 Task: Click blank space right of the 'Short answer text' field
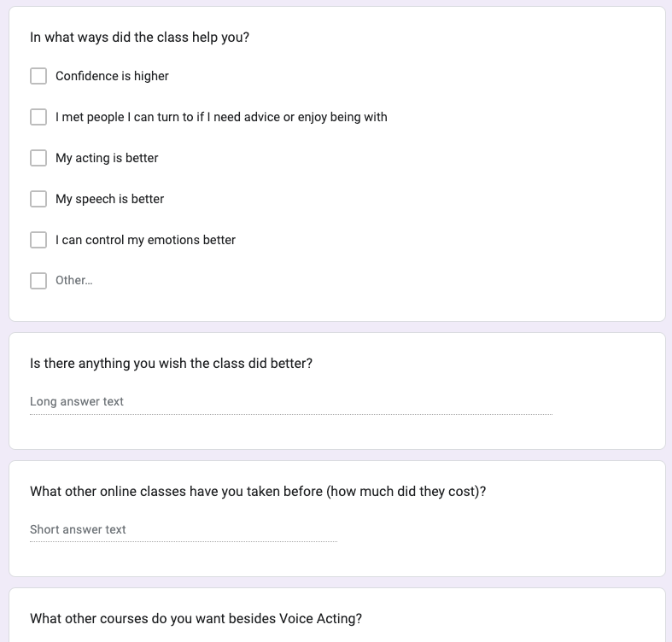click(x=495, y=530)
